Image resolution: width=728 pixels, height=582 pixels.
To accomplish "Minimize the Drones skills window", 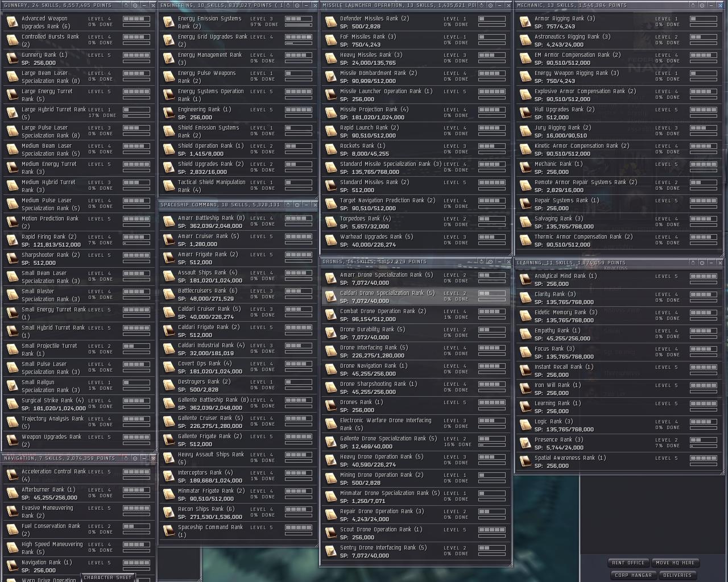I will point(499,262).
